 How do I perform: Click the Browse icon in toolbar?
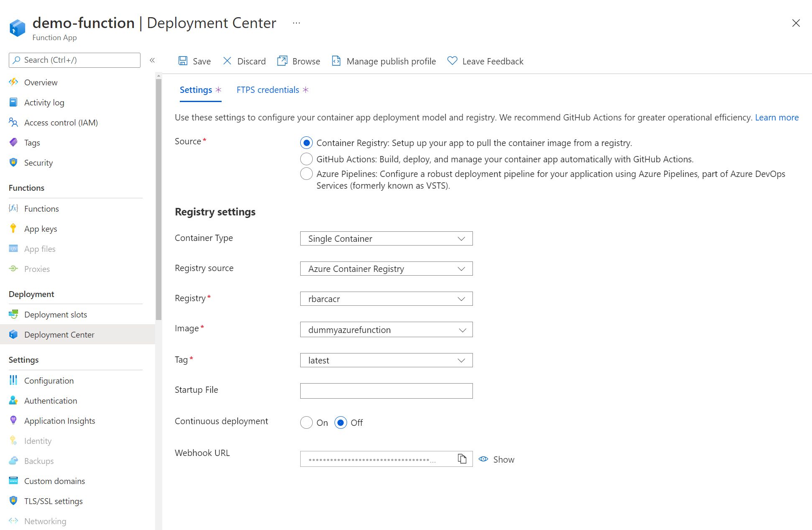282,61
